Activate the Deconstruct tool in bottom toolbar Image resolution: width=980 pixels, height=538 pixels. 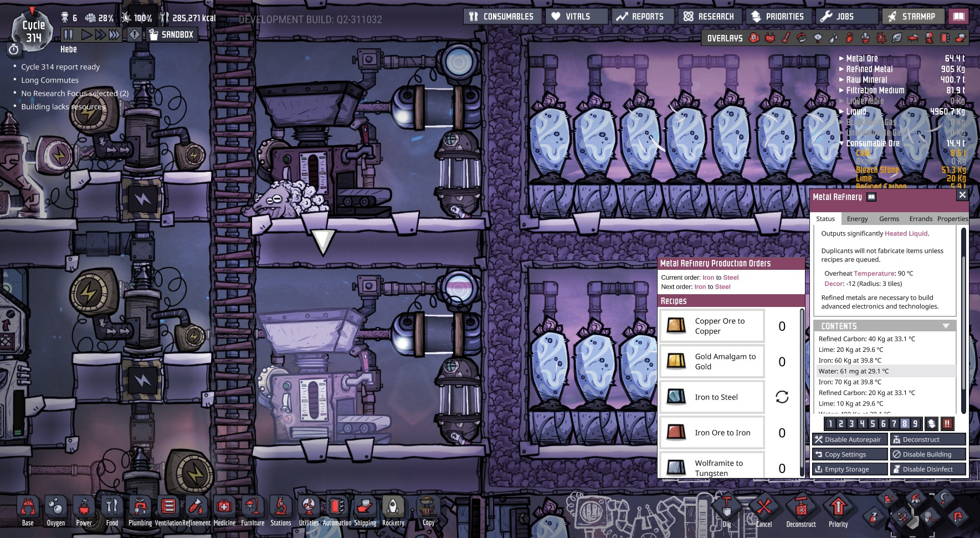(x=801, y=511)
